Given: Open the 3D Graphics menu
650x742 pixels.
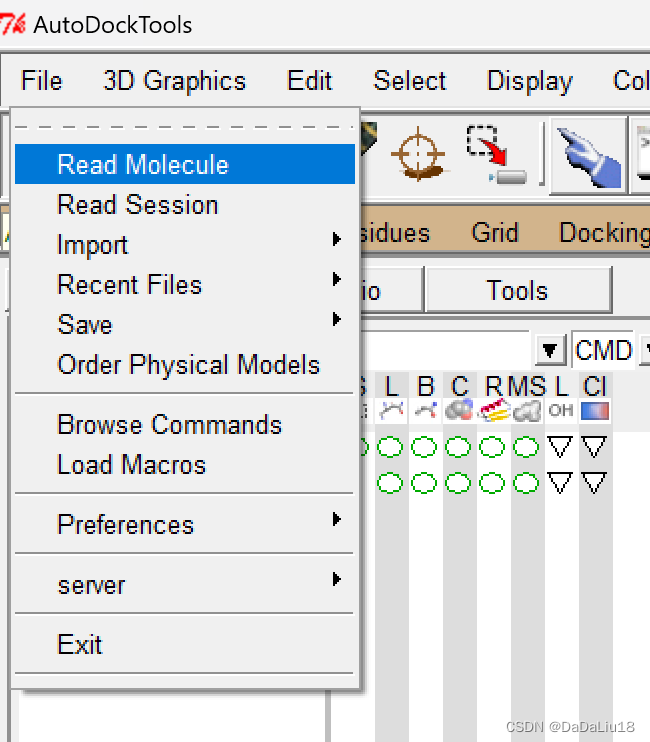Looking at the screenshot, I should coord(175,81).
